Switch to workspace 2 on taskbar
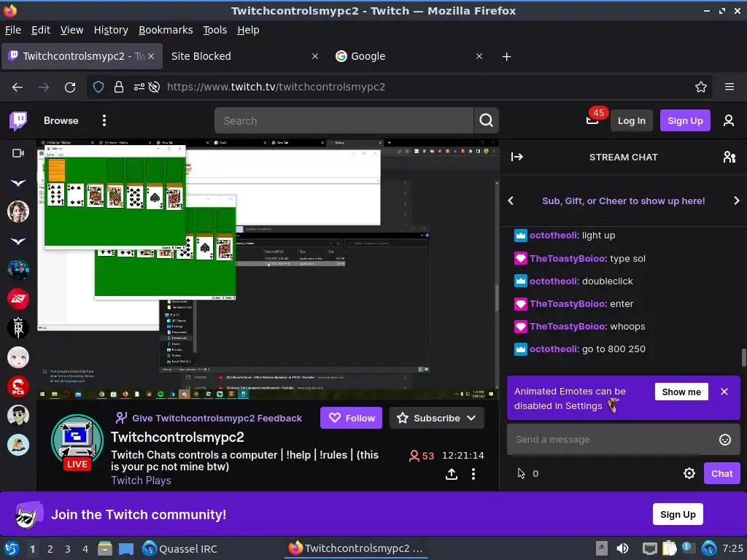Viewport: 747px width, 560px height. click(x=50, y=549)
